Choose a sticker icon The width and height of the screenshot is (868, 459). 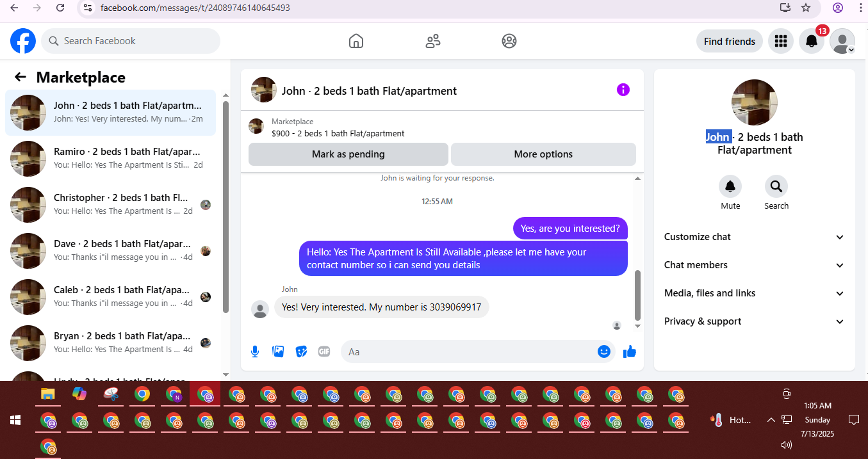tap(301, 351)
